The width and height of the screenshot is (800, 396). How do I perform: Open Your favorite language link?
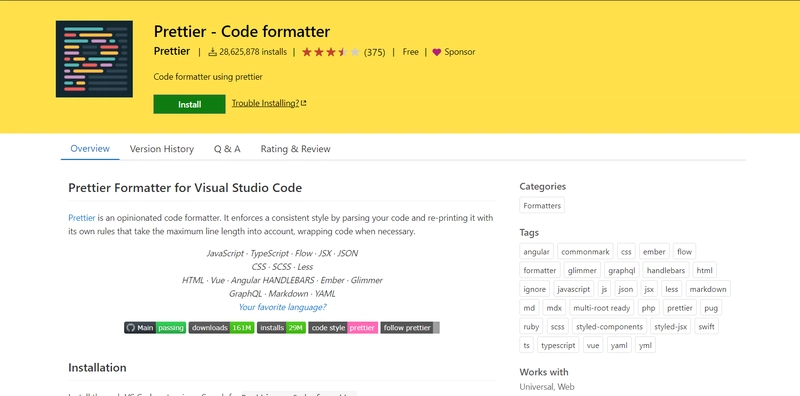point(282,307)
